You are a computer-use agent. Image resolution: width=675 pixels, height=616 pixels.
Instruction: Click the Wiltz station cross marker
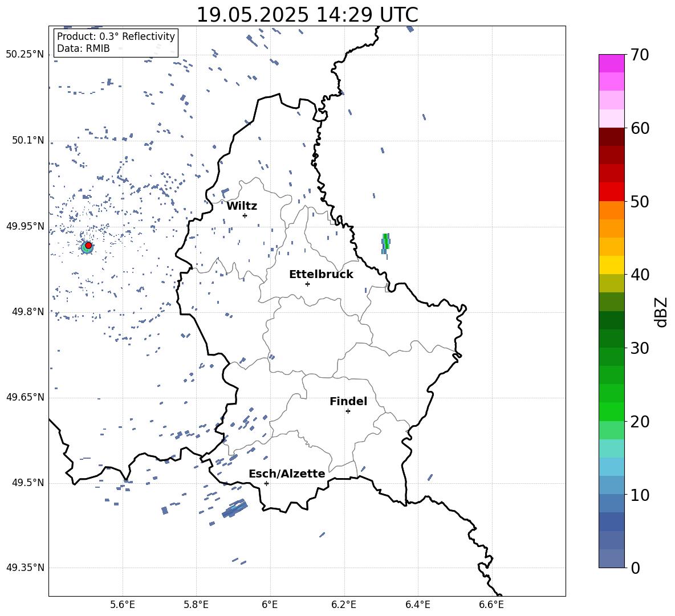pos(245,215)
